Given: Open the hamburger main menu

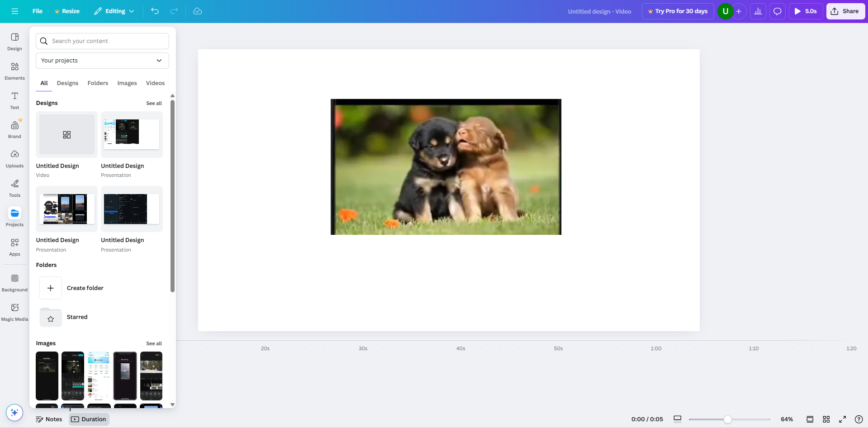Looking at the screenshot, I should pos(14,11).
